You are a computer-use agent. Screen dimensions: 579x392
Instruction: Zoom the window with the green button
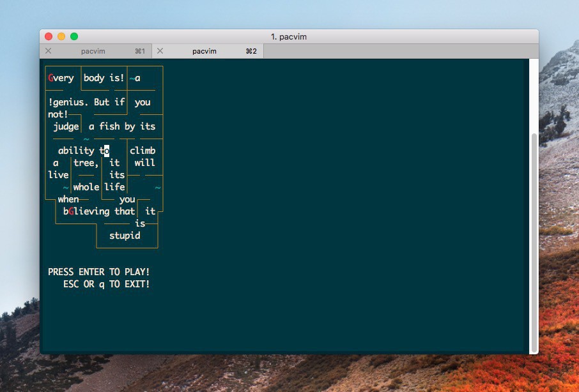pyautogui.click(x=74, y=36)
